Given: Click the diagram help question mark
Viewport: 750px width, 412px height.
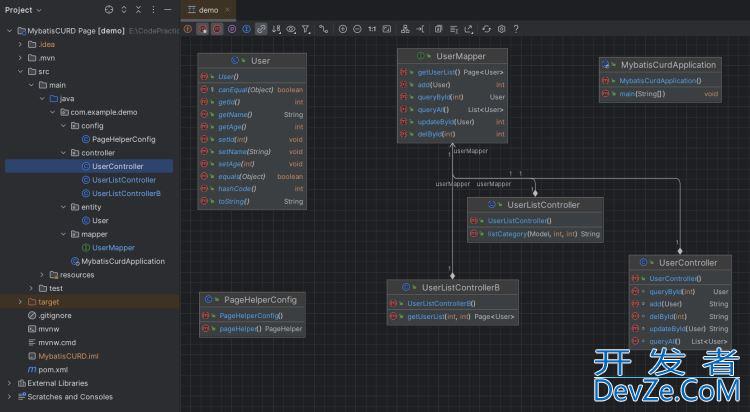Looking at the screenshot, I should tap(517, 29).
